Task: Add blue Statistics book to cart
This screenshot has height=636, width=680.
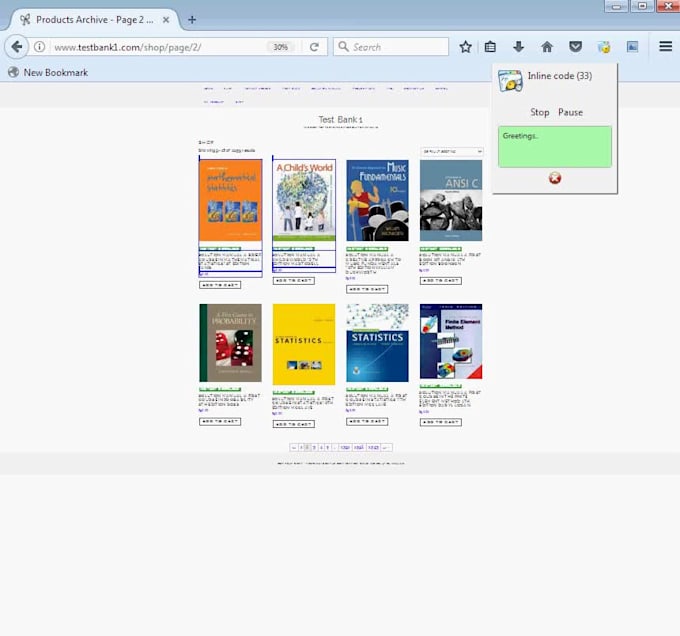Action: coord(367,421)
